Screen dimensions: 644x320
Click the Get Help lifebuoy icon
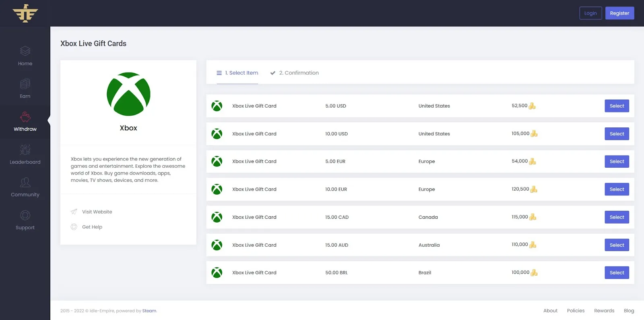(74, 227)
